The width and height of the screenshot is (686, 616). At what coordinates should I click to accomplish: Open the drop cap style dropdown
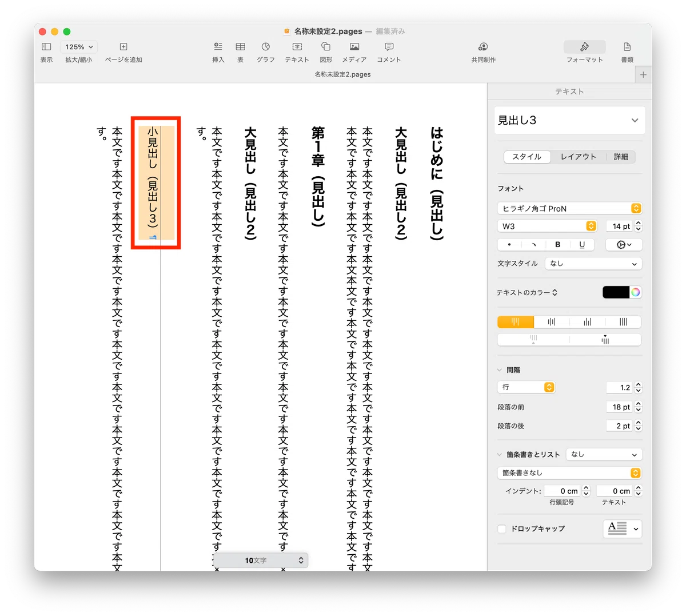623,528
